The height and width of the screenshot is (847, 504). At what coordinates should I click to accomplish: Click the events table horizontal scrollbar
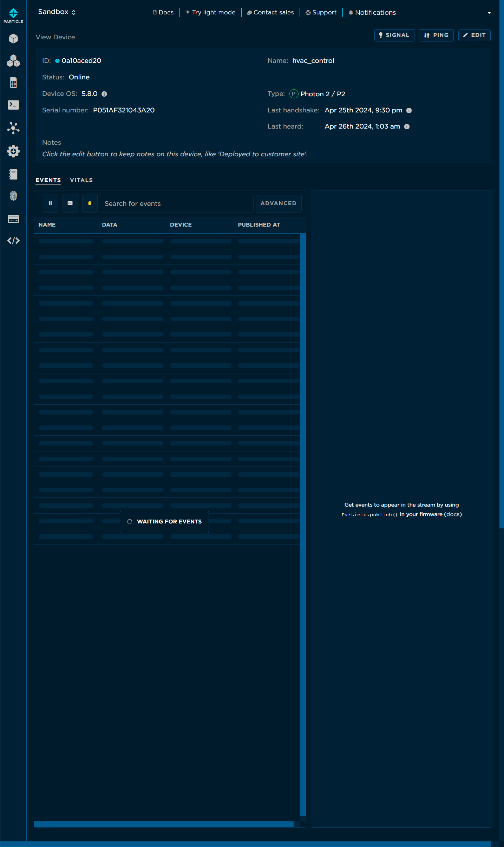tap(164, 824)
